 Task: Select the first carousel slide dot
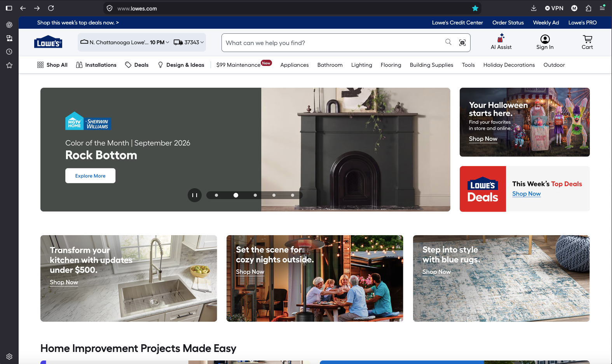216,195
